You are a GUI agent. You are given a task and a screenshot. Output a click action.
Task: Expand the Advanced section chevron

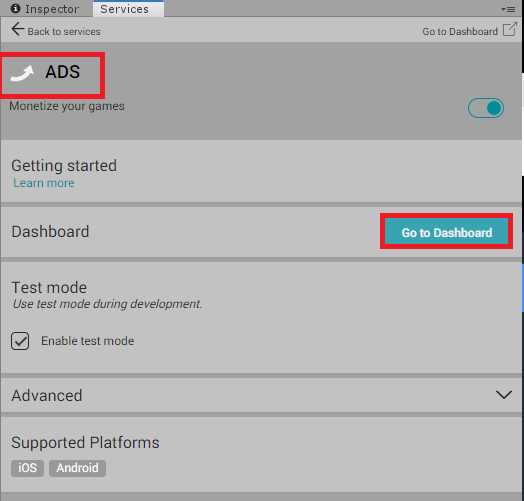point(504,395)
